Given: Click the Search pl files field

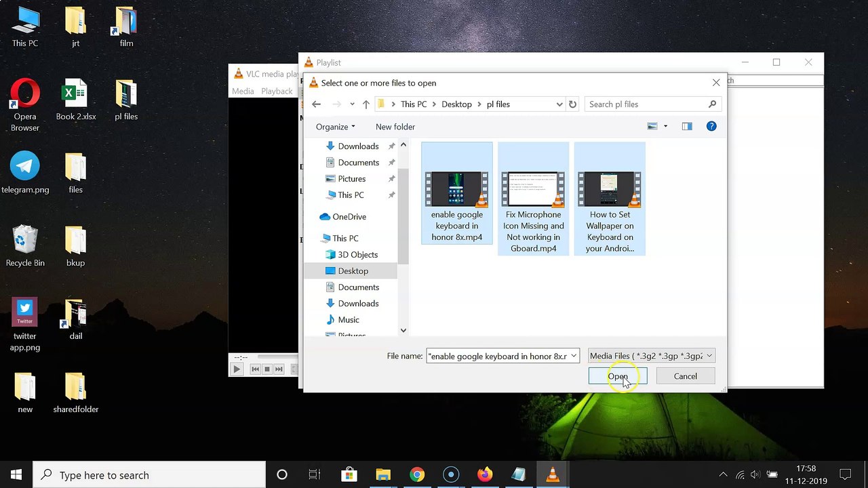Looking at the screenshot, I should point(647,104).
